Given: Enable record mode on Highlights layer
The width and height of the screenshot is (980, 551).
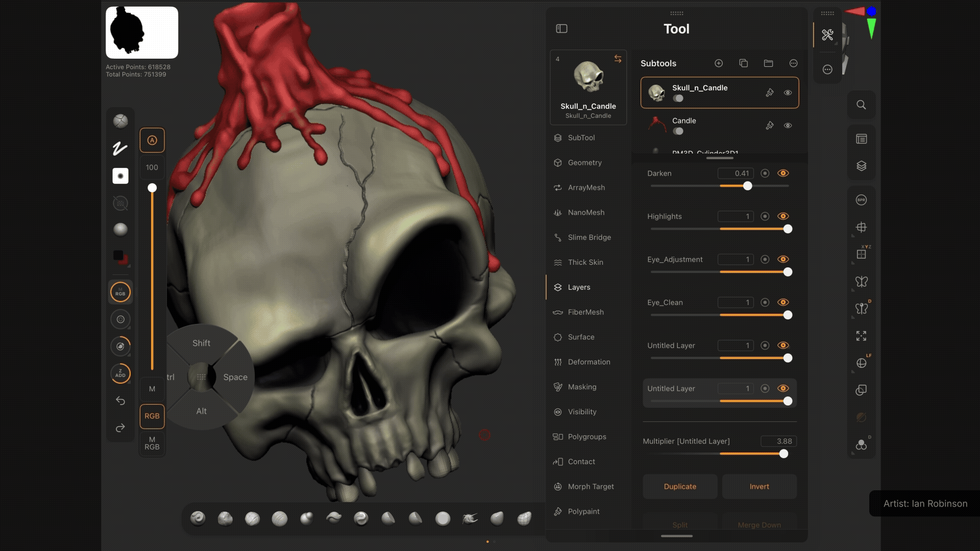Looking at the screenshot, I should coord(765,216).
